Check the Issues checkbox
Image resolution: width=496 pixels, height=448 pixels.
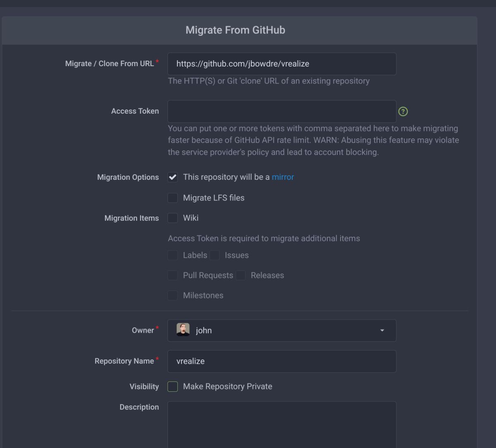[214, 255]
